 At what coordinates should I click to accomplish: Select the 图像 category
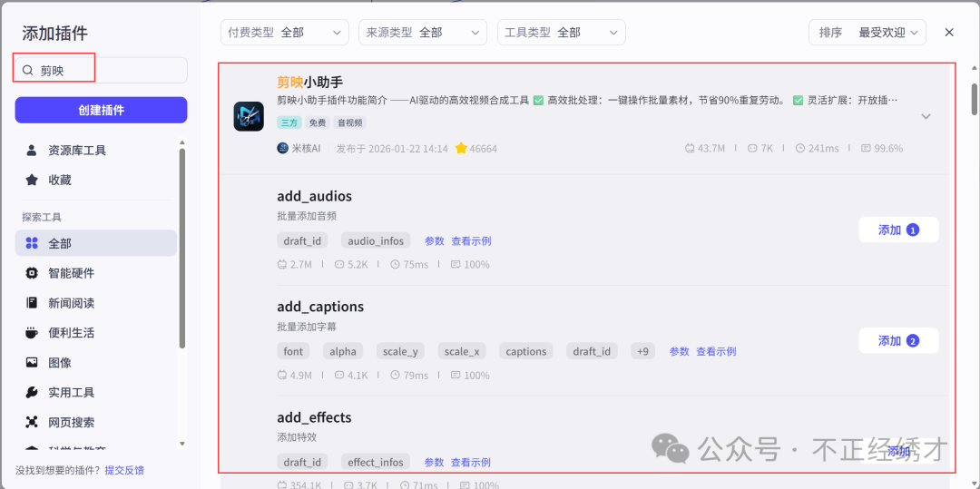coord(96,362)
